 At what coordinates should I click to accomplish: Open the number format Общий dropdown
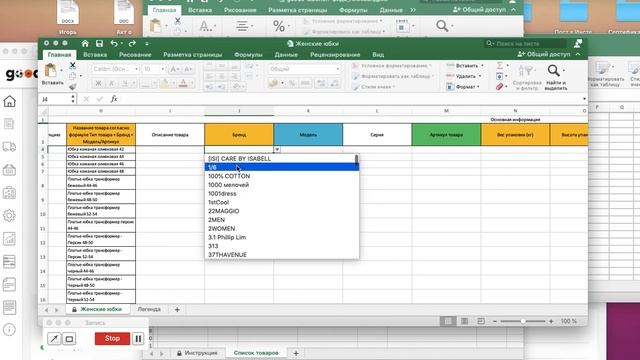338,69
